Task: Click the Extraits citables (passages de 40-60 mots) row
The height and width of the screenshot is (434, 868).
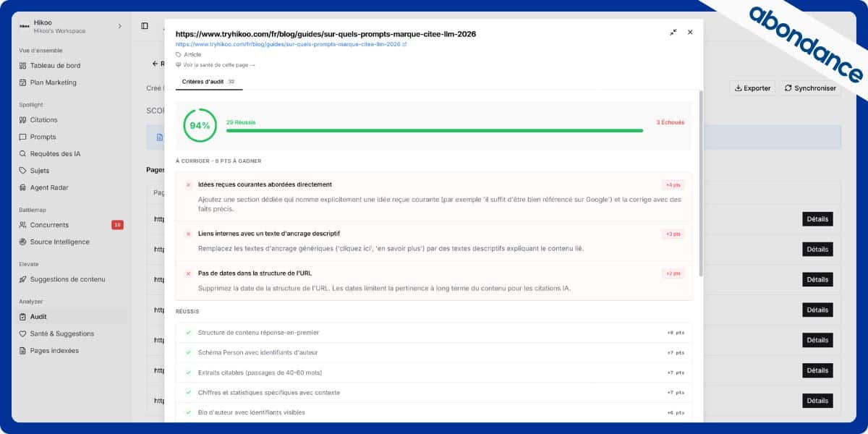Action: pyautogui.click(x=433, y=373)
